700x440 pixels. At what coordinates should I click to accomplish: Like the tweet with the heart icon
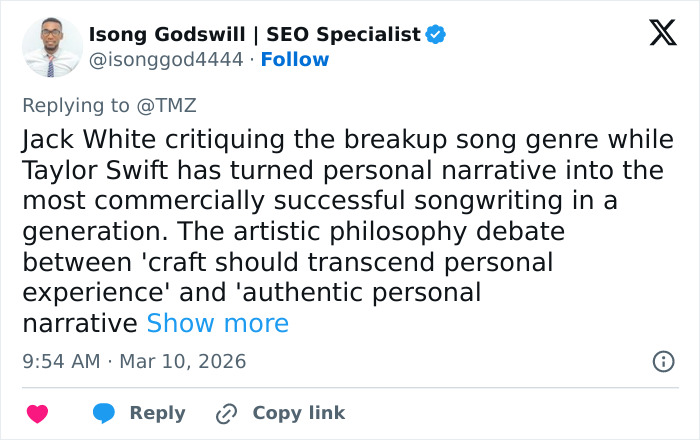point(37,413)
